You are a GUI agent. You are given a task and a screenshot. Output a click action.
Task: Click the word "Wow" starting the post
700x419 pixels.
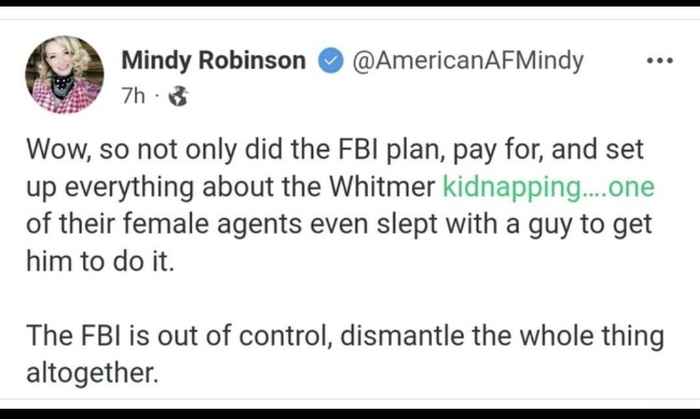(x=51, y=152)
